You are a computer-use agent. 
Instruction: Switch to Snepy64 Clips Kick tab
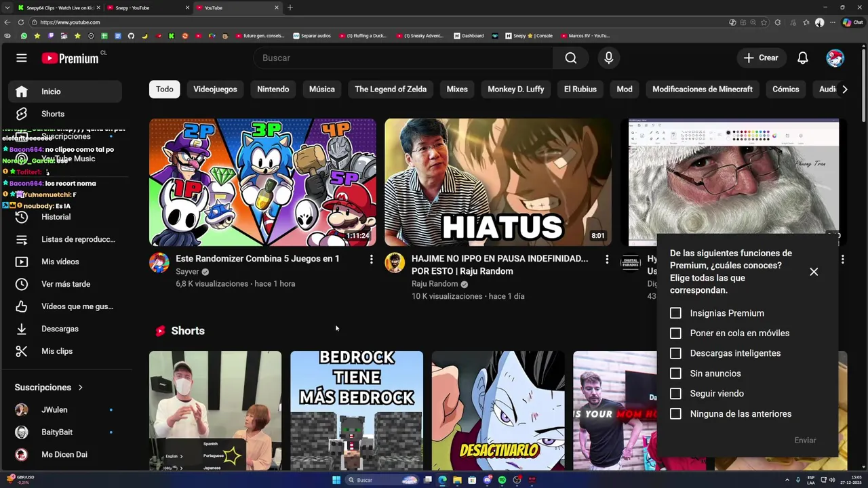pos(58,7)
